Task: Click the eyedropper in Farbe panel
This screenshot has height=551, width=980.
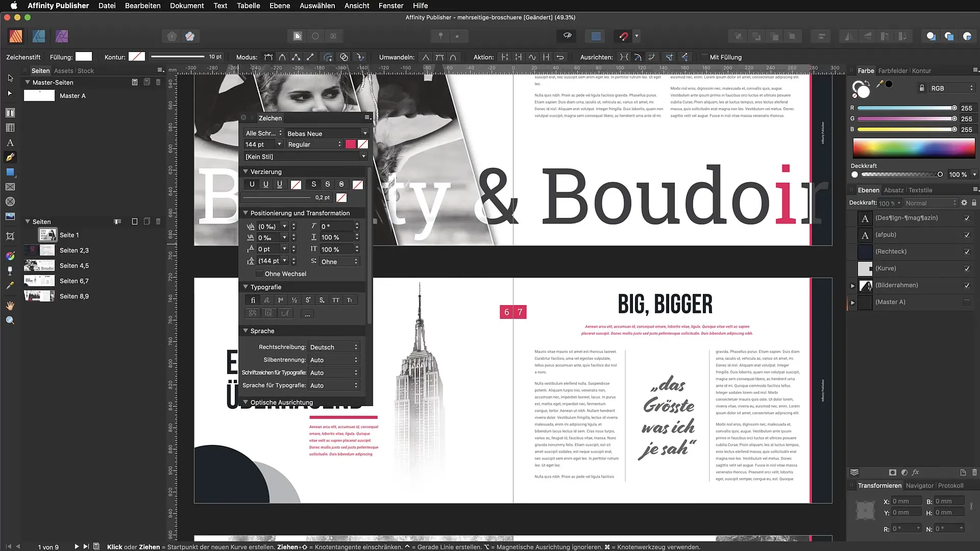Action: click(x=879, y=84)
